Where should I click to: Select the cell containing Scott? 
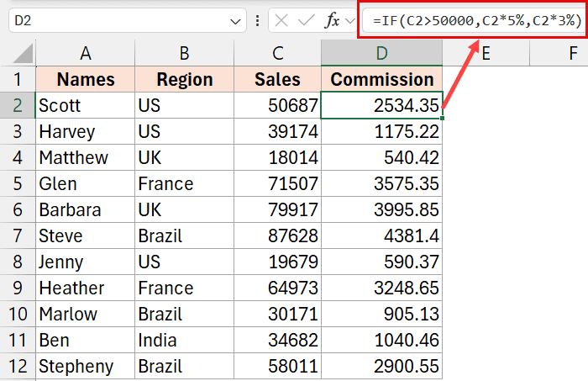[x=86, y=105]
